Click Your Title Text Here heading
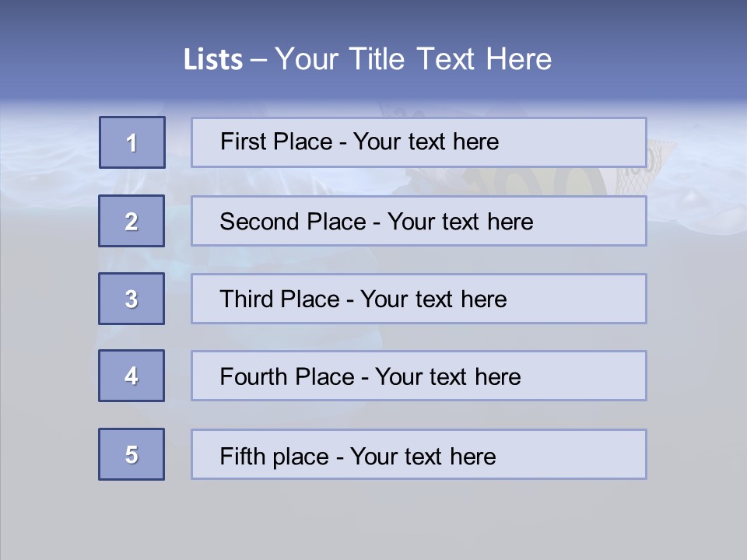 pos(413,59)
